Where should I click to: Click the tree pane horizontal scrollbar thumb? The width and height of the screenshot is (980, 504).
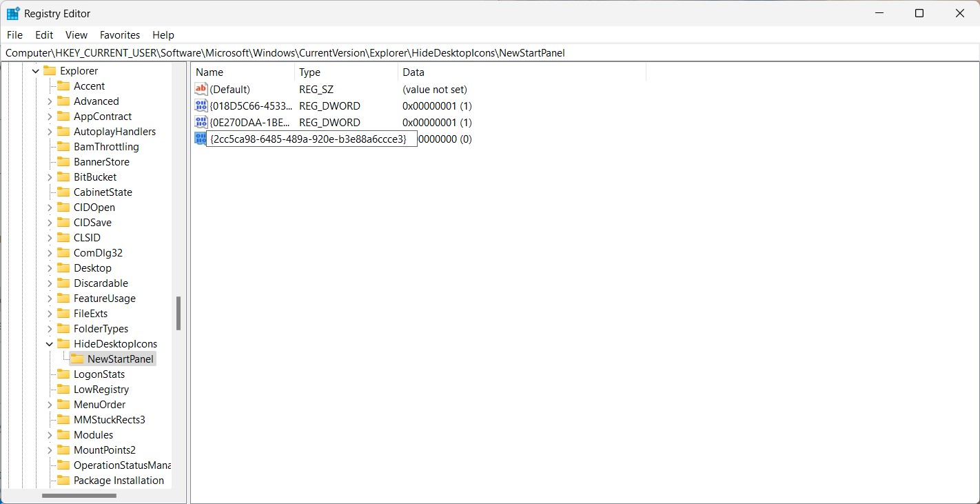pyautogui.click(x=79, y=496)
